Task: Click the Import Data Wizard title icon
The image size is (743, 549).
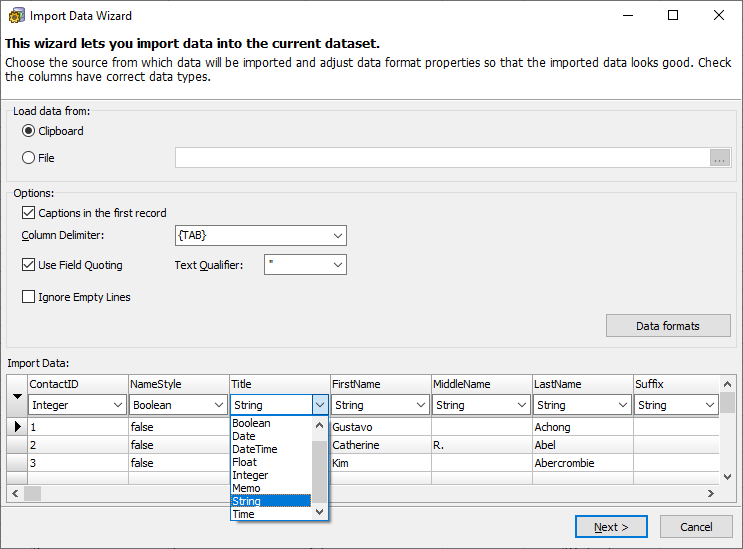Action: coord(16,16)
